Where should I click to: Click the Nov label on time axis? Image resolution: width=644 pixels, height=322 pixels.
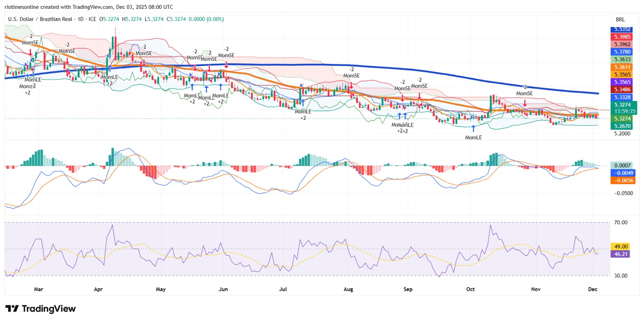point(536,289)
